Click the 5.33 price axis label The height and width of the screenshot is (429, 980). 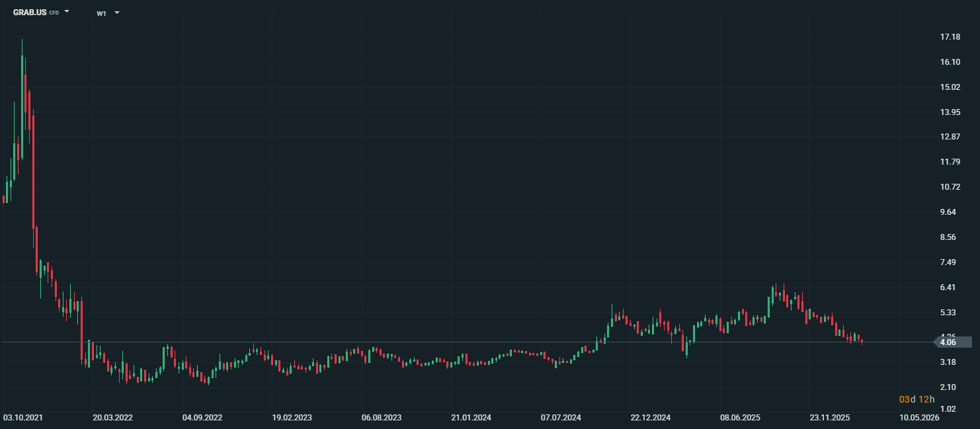(x=950, y=313)
